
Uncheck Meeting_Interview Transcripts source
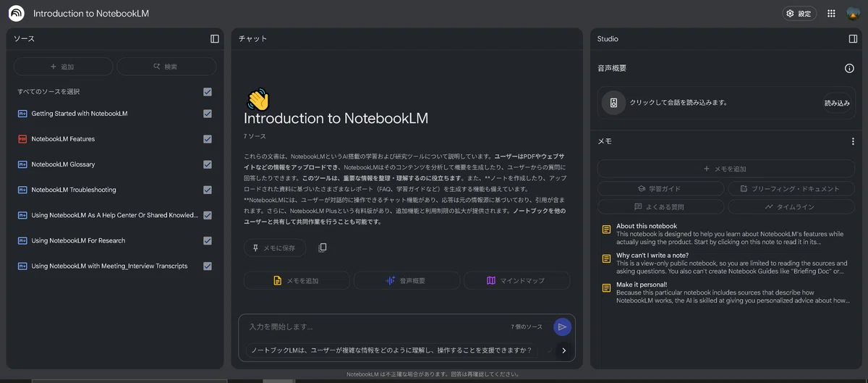pos(208,266)
